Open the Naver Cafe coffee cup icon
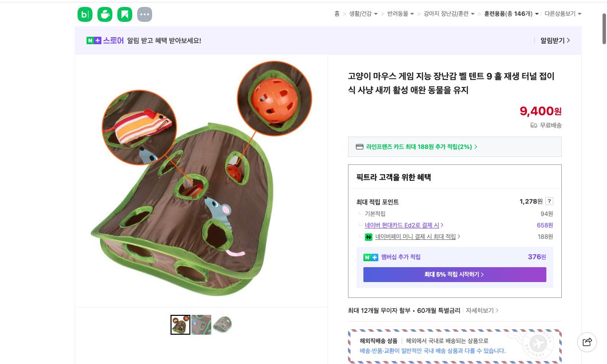607x364 pixels. tap(105, 14)
